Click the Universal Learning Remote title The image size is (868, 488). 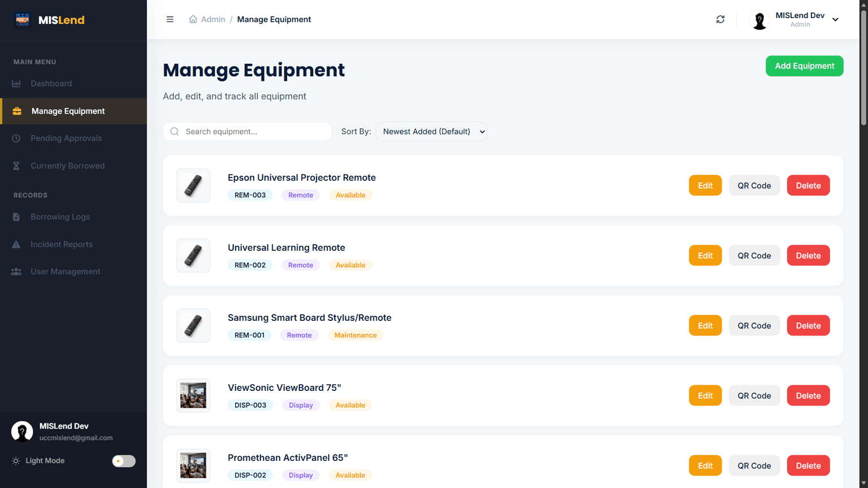(x=287, y=247)
